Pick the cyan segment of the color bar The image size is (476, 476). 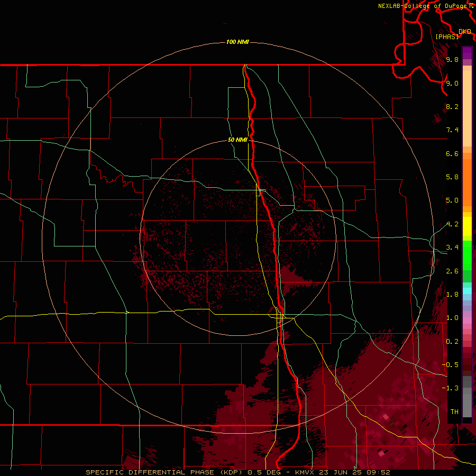467,291
